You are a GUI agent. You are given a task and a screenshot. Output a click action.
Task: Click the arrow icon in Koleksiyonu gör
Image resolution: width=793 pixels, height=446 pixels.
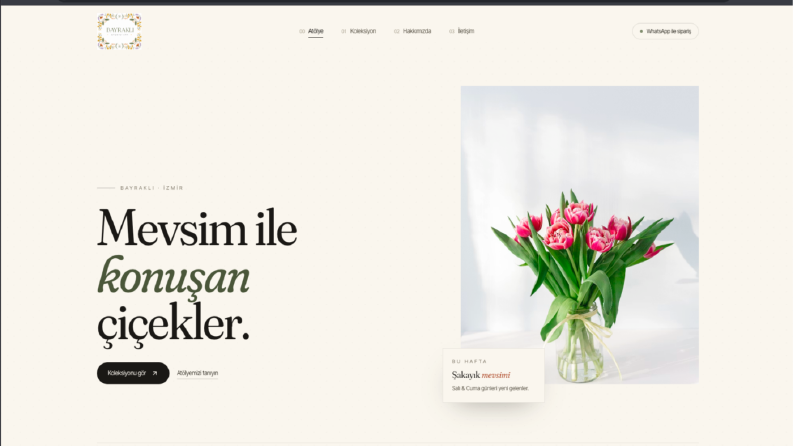155,373
